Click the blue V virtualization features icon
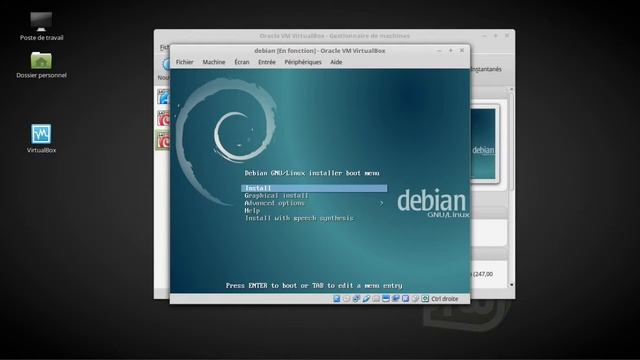 click(x=405, y=299)
